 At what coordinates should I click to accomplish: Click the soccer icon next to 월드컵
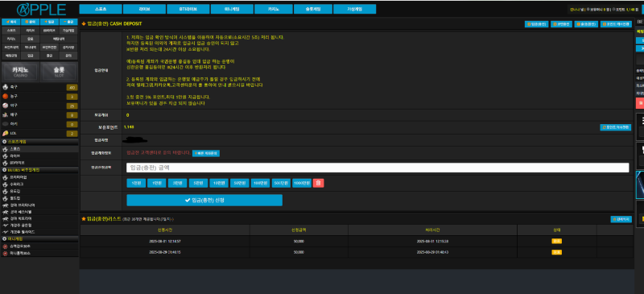point(5,198)
